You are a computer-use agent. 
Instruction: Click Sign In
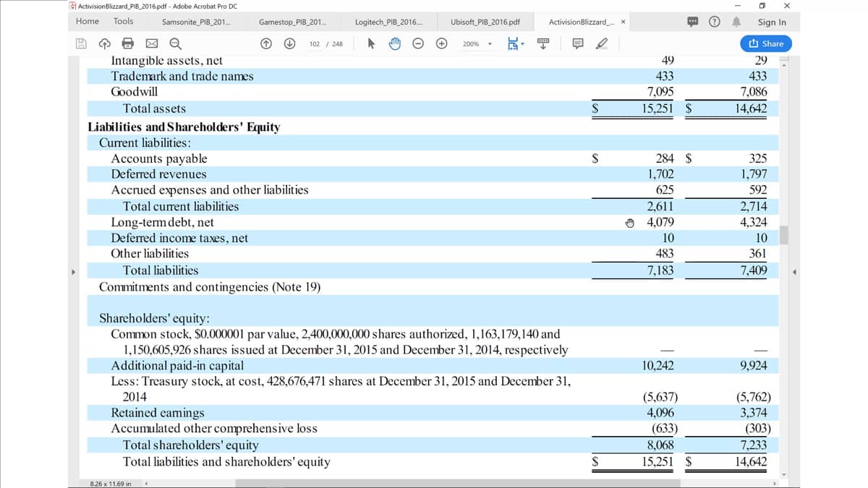click(x=772, y=22)
